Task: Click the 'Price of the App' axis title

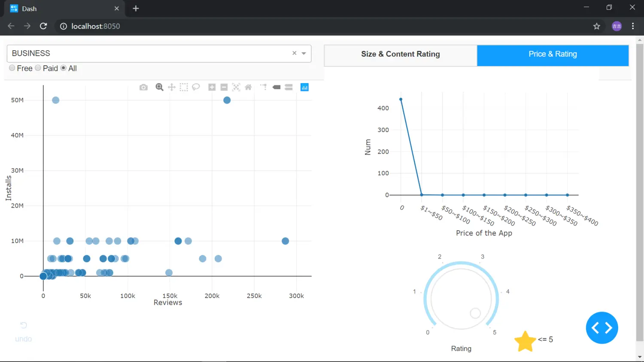Action: [484, 233]
